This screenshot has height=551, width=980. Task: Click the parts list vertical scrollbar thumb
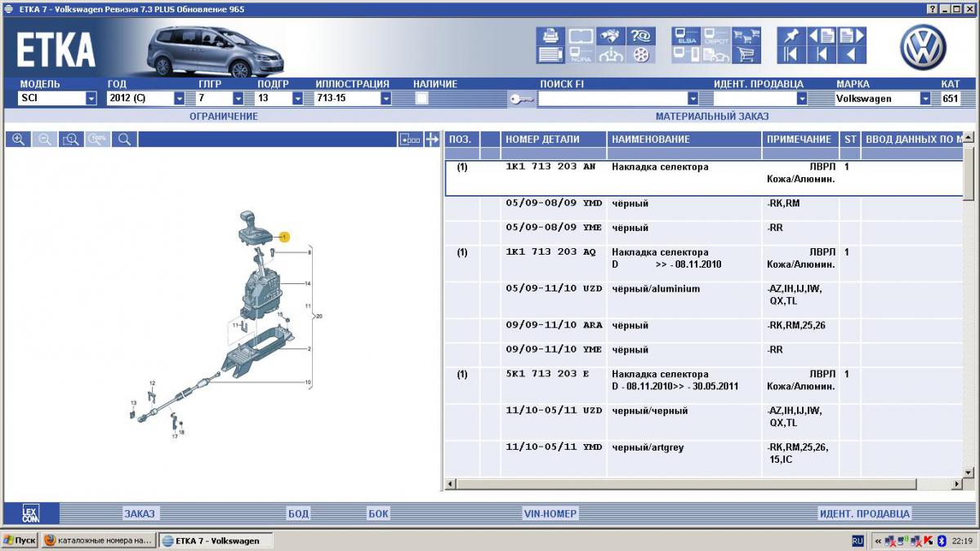(969, 174)
